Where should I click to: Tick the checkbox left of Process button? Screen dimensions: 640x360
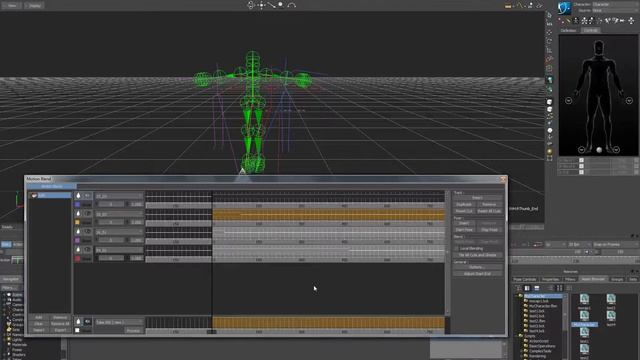pyautogui.click(x=77, y=330)
